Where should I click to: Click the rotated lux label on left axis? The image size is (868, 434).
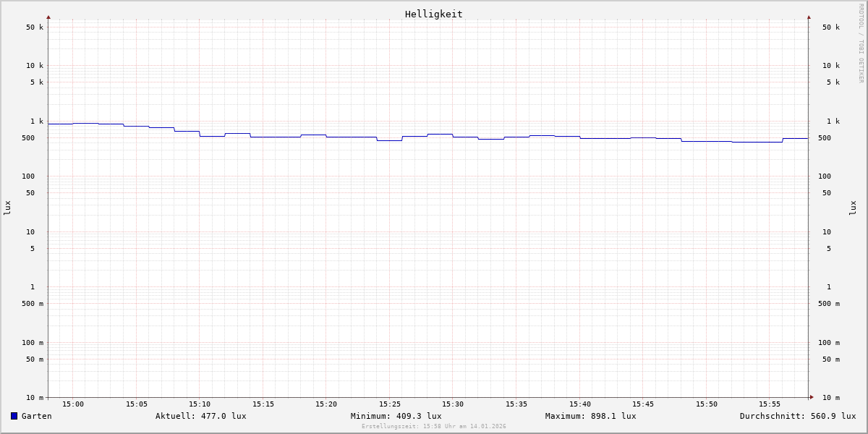7,208
